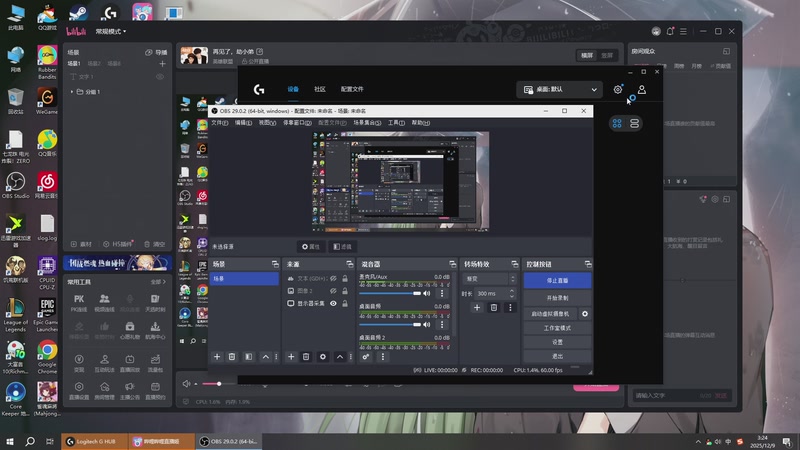Open transition type dropdown in OBS

(489, 279)
